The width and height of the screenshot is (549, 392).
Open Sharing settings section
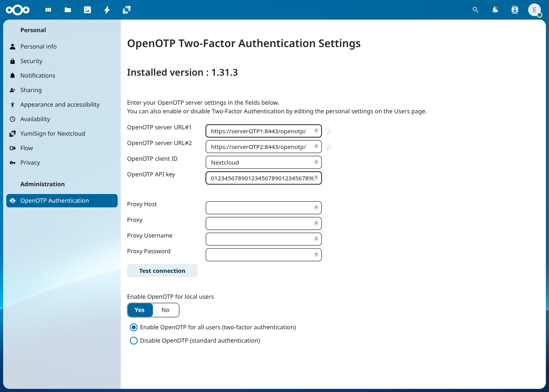click(x=62, y=90)
